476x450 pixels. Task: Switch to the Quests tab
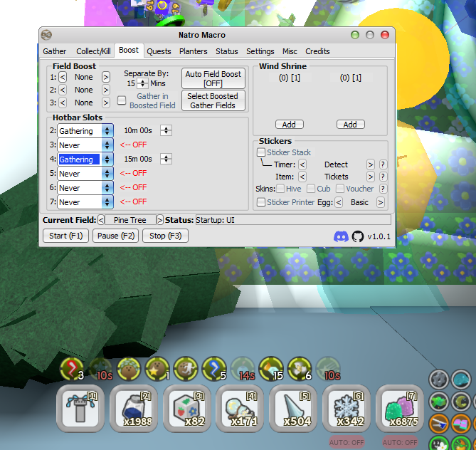159,51
